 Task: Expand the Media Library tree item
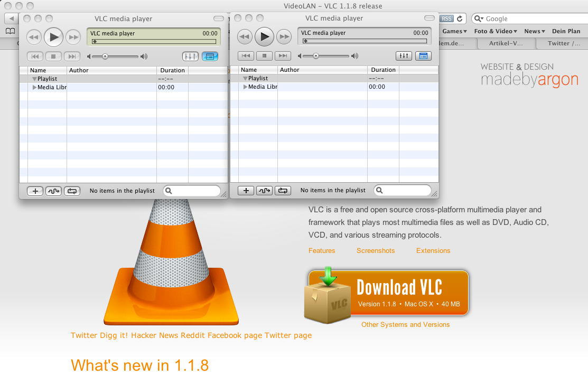tap(245, 87)
